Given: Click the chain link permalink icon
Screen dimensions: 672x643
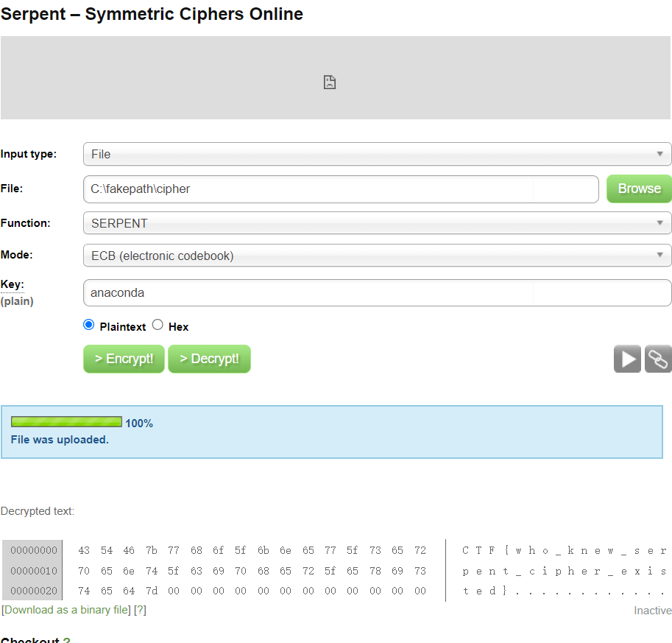Looking at the screenshot, I should point(658,359).
